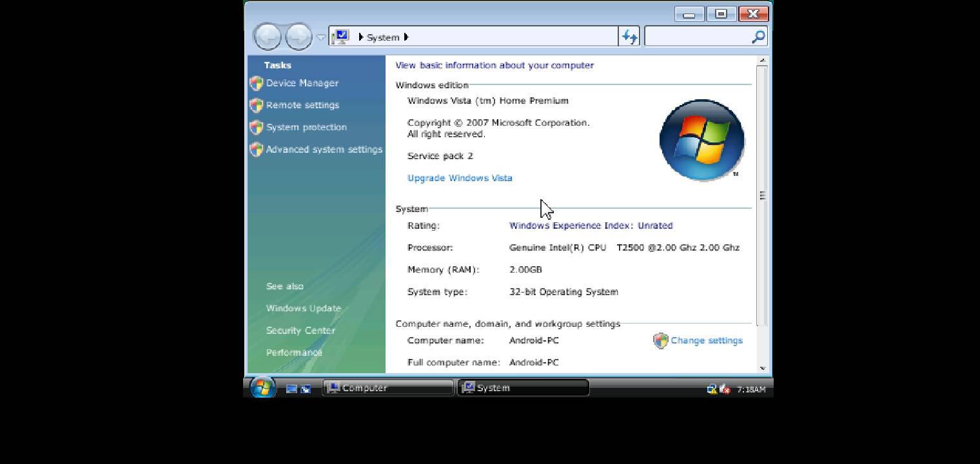Image resolution: width=980 pixels, height=464 pixels.
Task: Click the Refresh button next to address bar
Action: click(629, 37)
